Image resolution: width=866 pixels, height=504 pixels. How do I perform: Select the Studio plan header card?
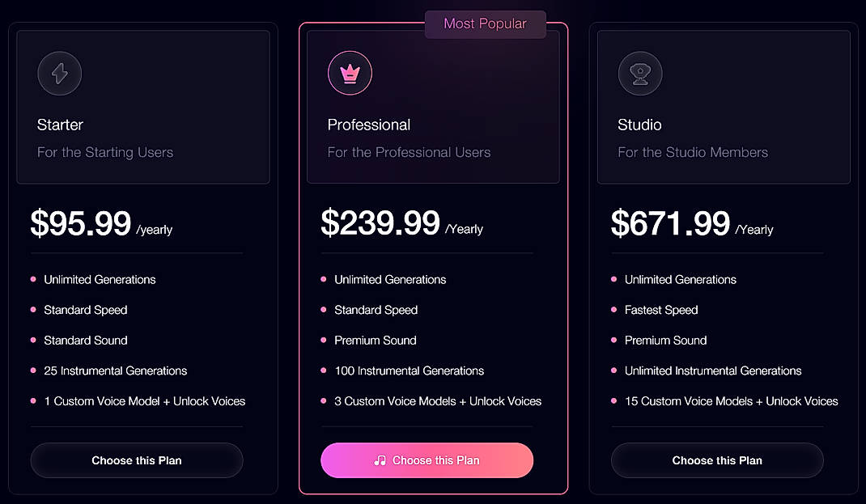(723, 106)
